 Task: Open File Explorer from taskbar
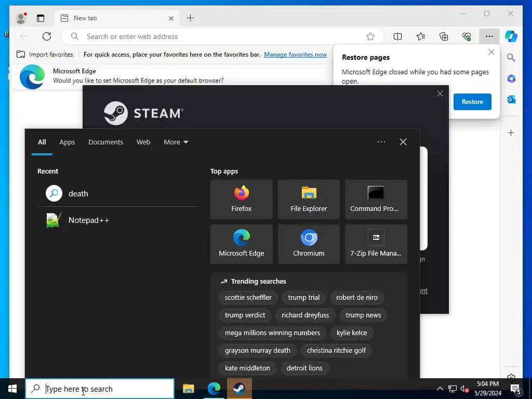(188, 389)
